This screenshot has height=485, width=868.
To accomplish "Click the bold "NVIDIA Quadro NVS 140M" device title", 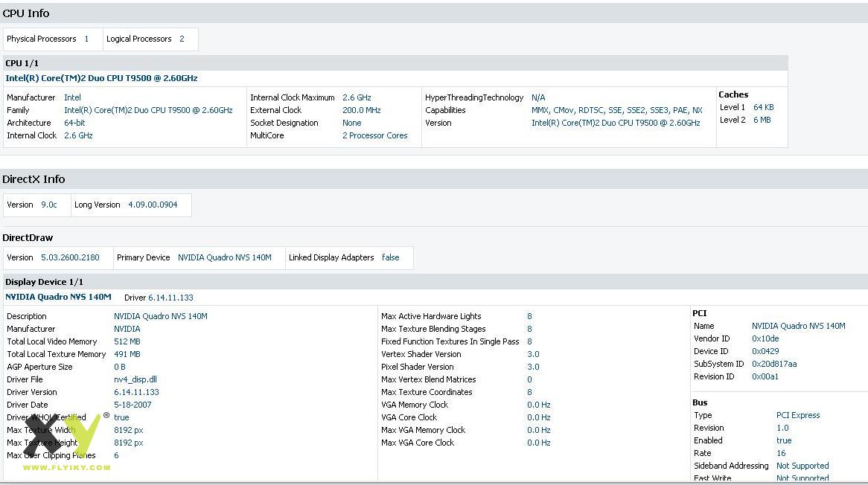I will [x=58, y=297].
